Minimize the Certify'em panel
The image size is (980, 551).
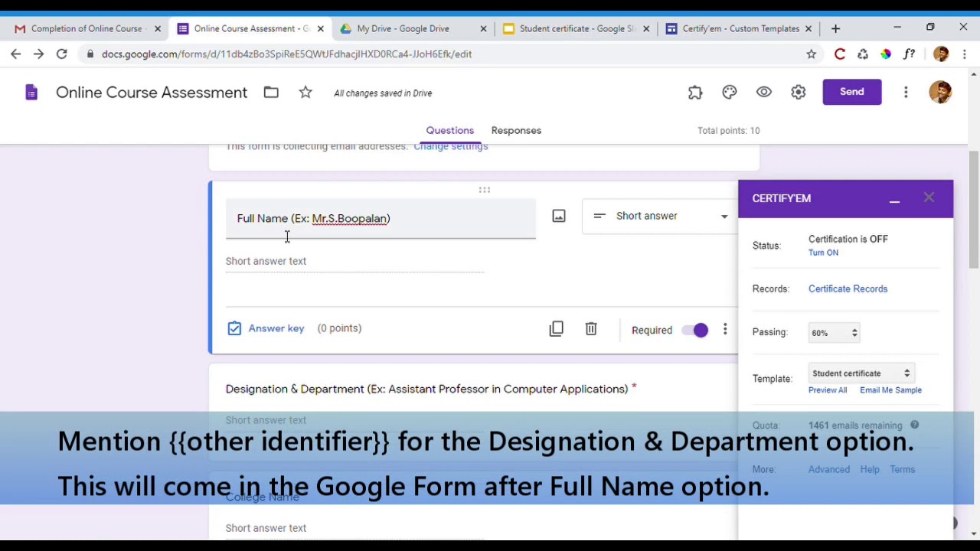tap(894, 201)
